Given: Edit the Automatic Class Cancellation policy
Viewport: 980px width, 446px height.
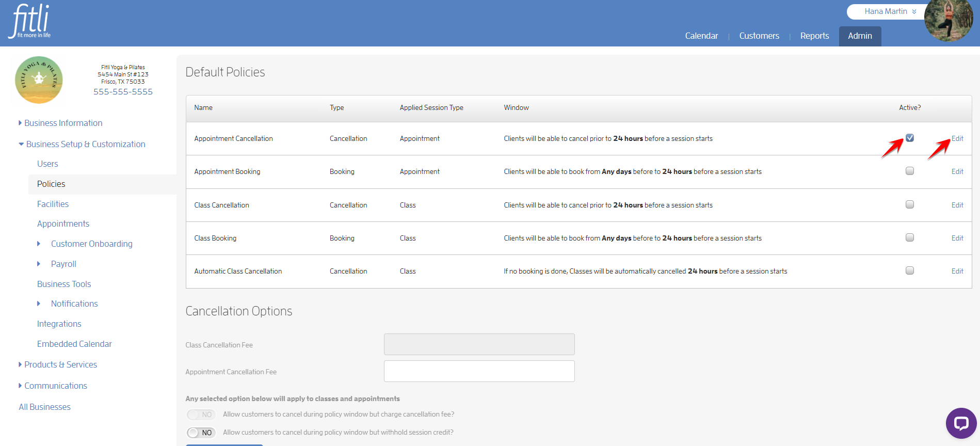Looking at the screenshot, I should coord(957,271).
